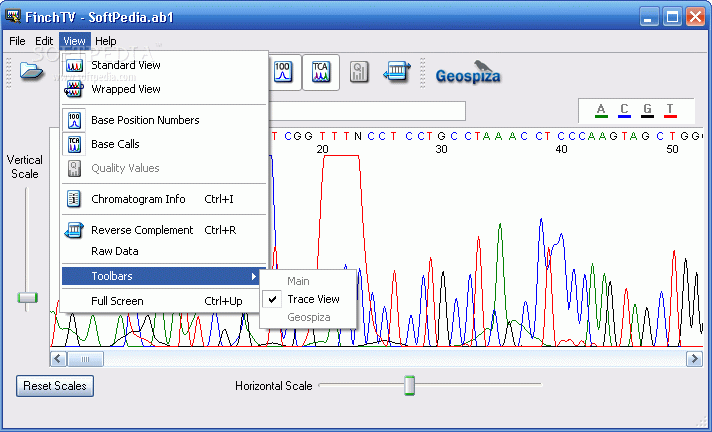Click the FinchTV title bar app icon
This screenshot has height=432, width=712.
coord(13,16)
